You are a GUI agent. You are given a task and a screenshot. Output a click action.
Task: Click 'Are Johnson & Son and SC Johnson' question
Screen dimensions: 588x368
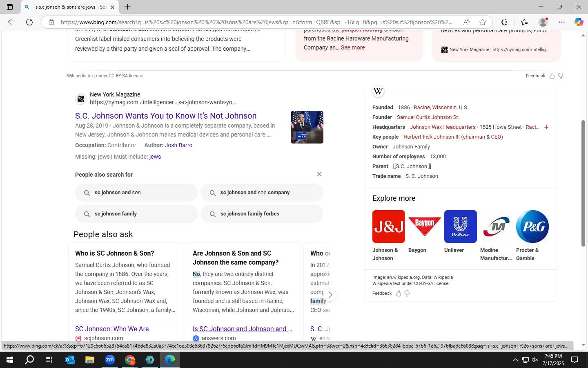click(x=236, y=258)
